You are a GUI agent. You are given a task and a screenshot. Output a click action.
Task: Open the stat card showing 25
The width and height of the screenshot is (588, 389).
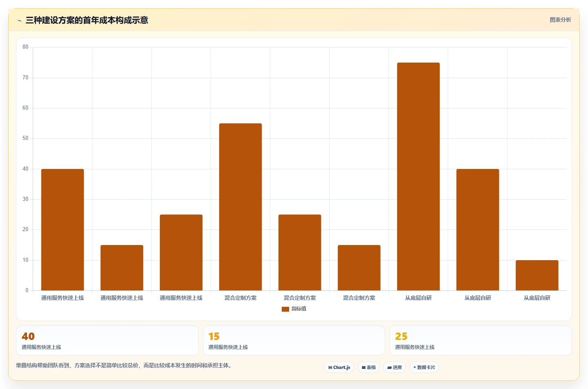[x=480, y=340]
